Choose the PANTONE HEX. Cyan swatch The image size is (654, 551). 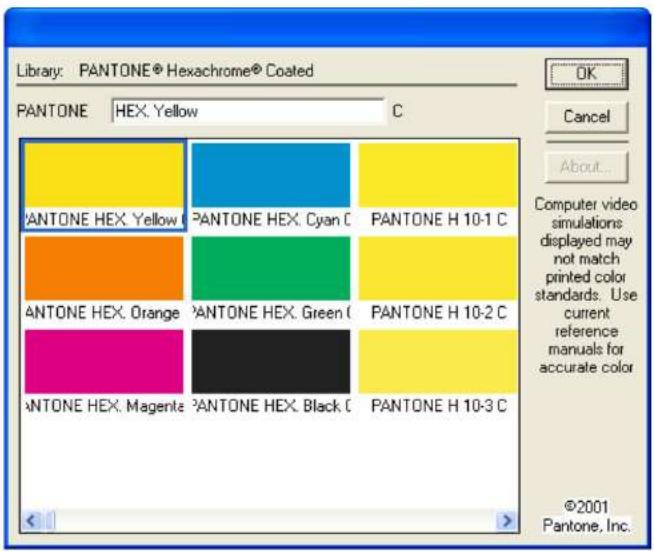click(271, 186)
